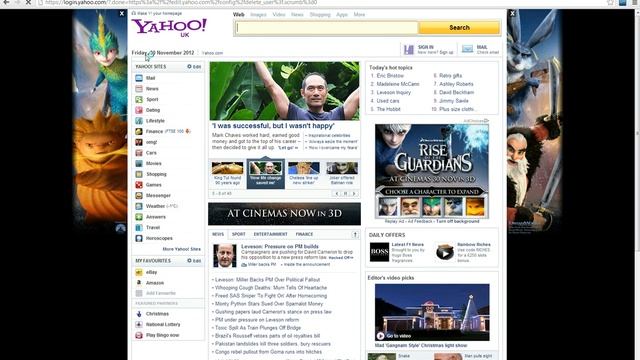Switch to the FINANCE news tab
Viewport: 640px width, 360px height.
pyautogui.click(x=304, y=234)
